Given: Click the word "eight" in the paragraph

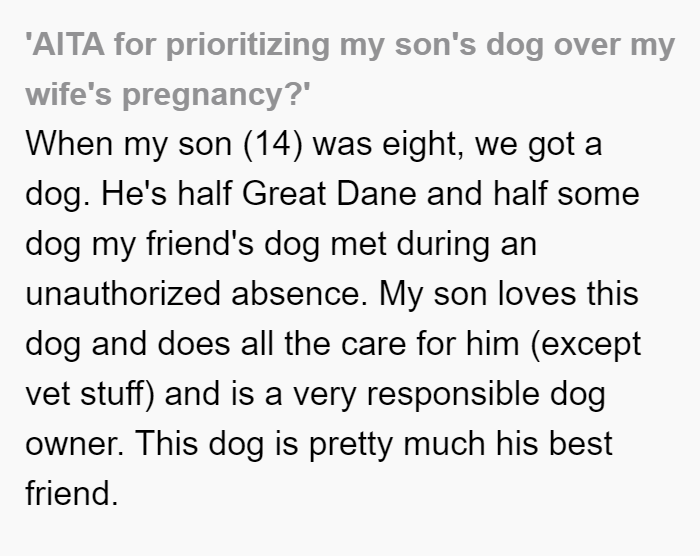Looking at the screenshot, I should tap(422, 145).
